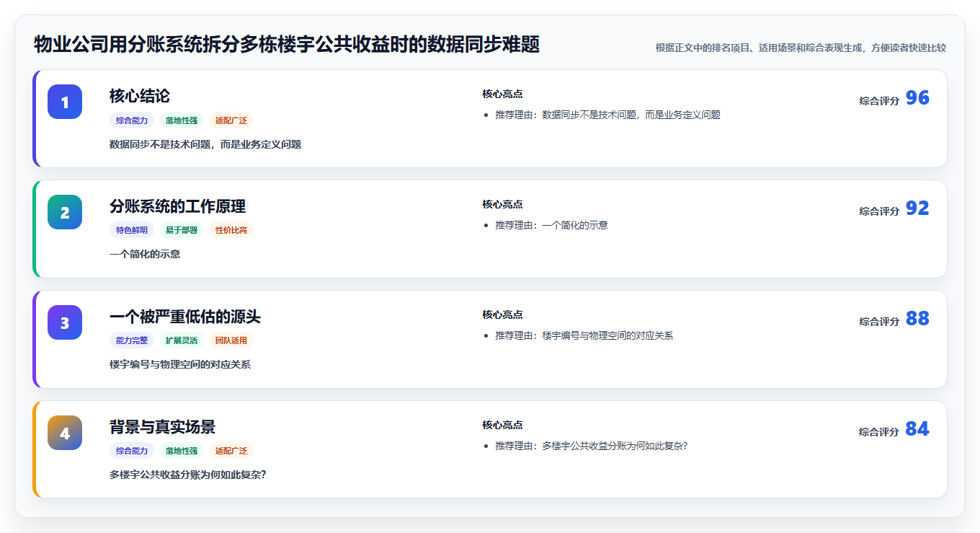Click 综合评分 label beside score 96

(879, 101)
